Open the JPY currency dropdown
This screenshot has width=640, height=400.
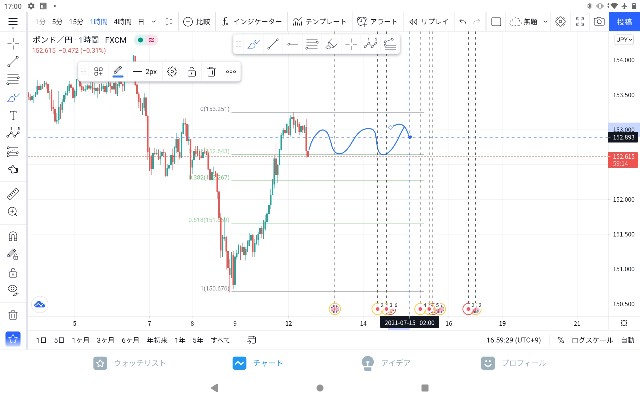click(x=624, y=40)
